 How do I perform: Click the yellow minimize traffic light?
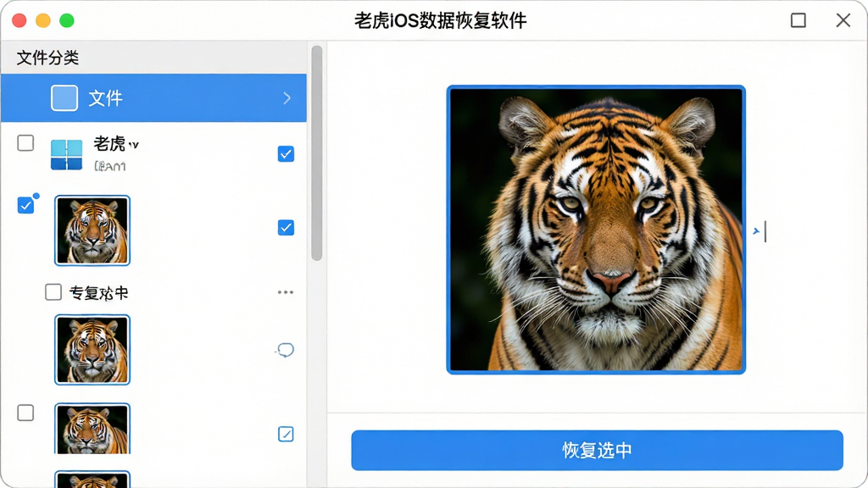pos(43,20)
